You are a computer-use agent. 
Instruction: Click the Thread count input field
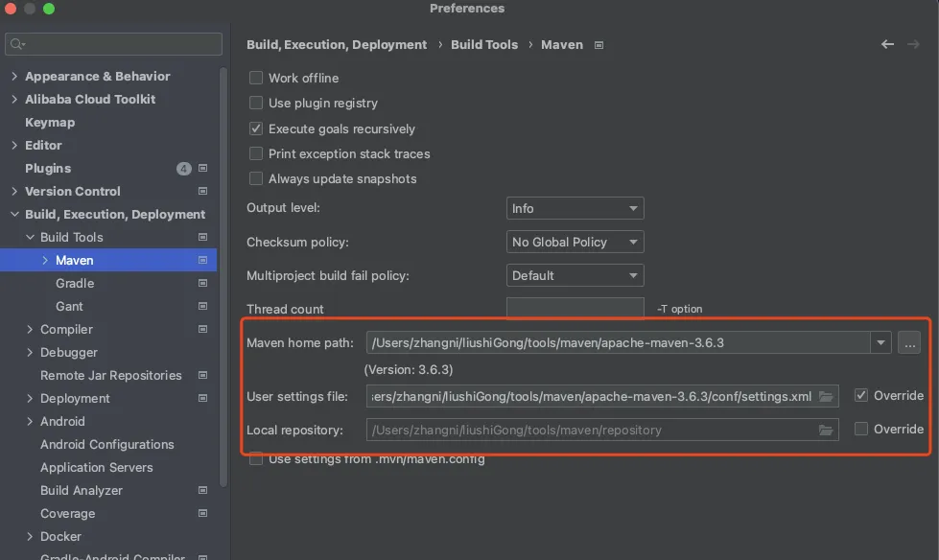point(575,309)
